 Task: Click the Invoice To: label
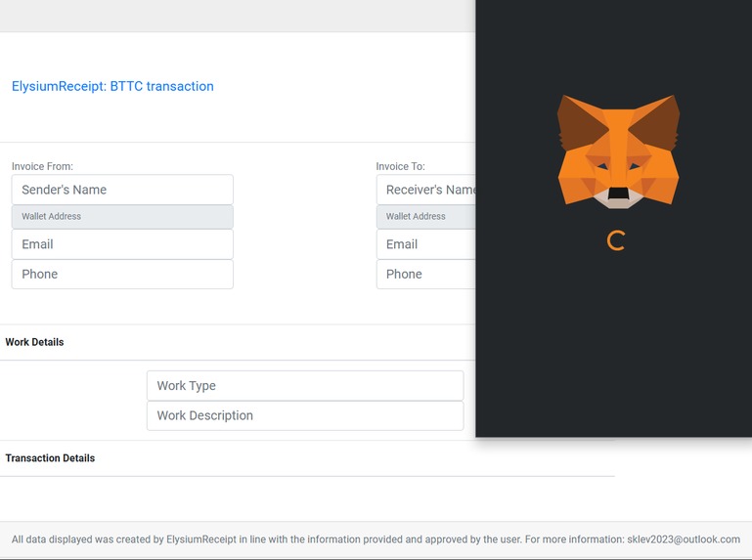(401, 166)
